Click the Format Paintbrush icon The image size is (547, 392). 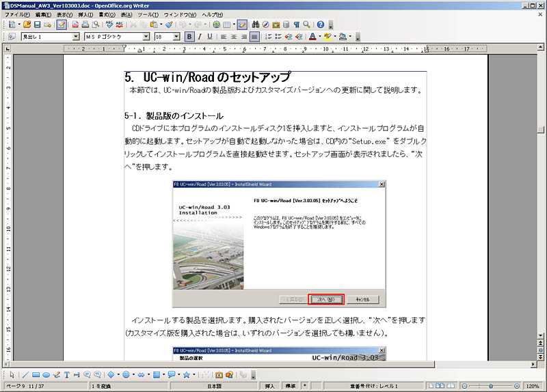(169, 25)
